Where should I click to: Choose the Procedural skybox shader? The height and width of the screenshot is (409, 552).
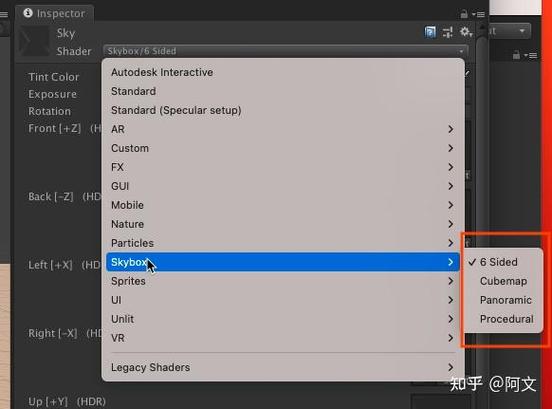pyautogui.click(x=503, y=319)
